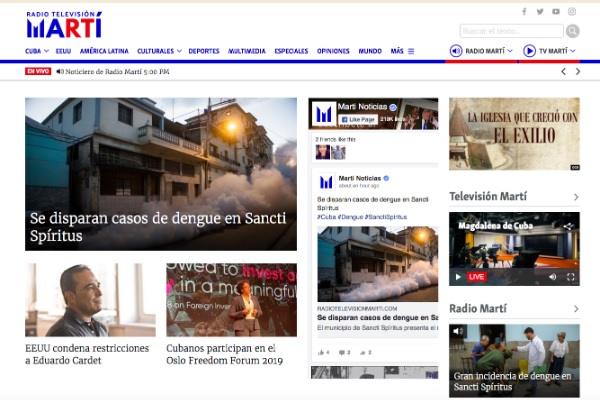The width and height of the screenshot is (600, 400).
Task: Open the Oslo Freedom Forum article photo
Action: pos(232,300)
